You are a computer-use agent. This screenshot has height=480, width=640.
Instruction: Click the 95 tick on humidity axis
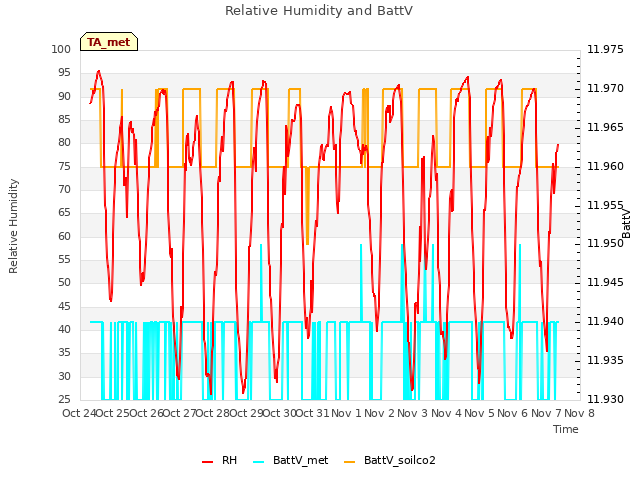pos(64,73)
